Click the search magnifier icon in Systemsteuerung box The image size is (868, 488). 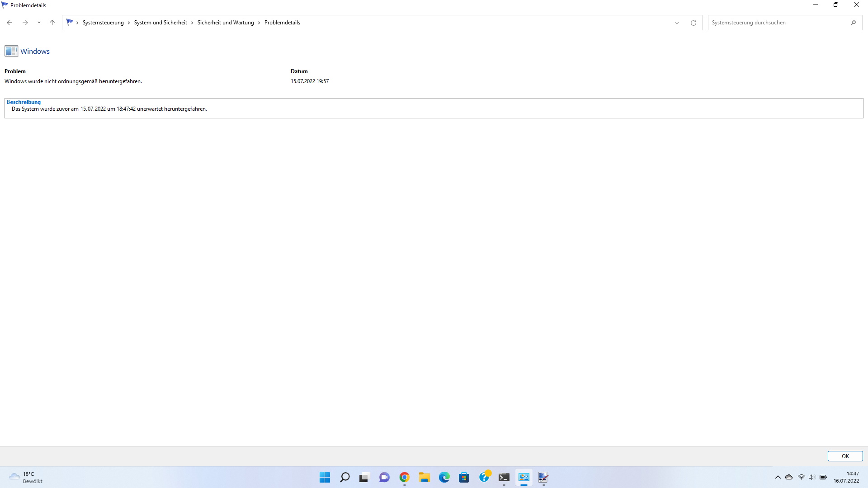click(x=853, y=23)
